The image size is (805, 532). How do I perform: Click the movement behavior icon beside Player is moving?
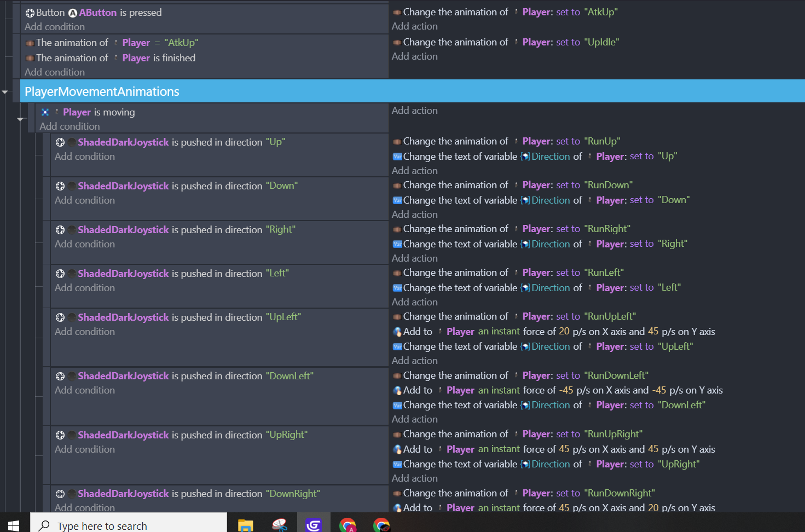tap(45, 112)
